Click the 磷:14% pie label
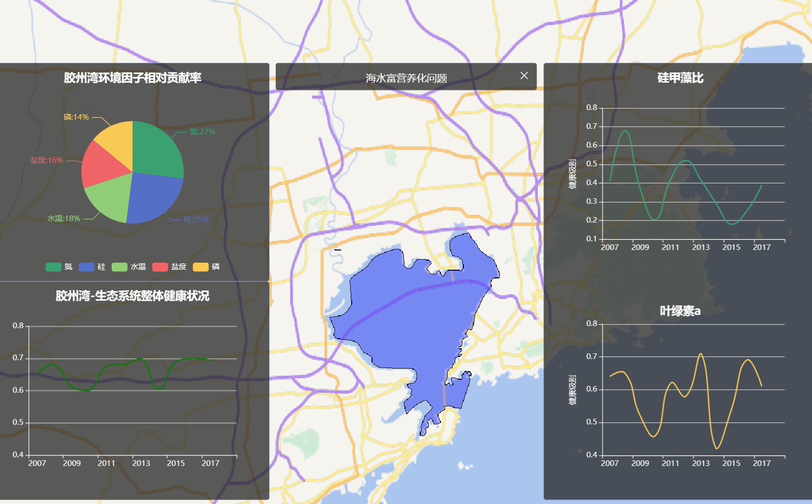This screenshot has width=812, height=504. pos(76,117)
